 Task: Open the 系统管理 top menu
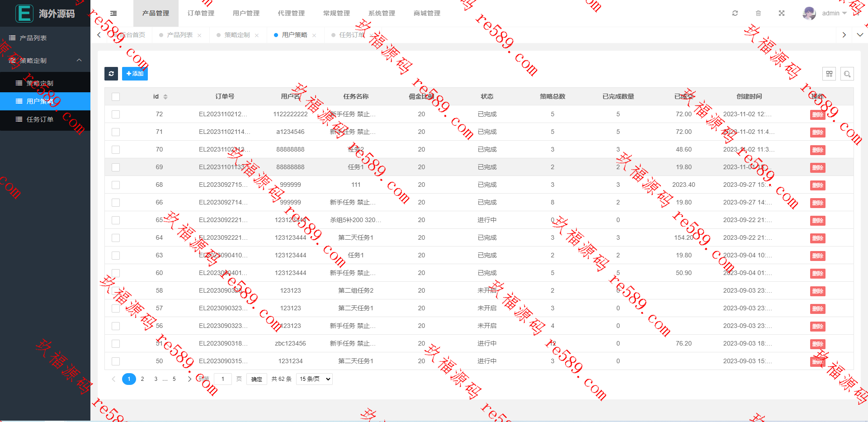click(x=382, y=13)
